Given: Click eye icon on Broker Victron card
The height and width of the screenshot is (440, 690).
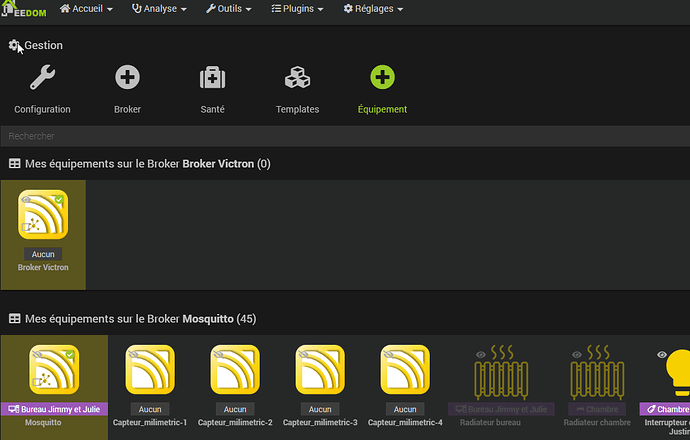Looking at the screenshot, I should click(x=26, y=200).
